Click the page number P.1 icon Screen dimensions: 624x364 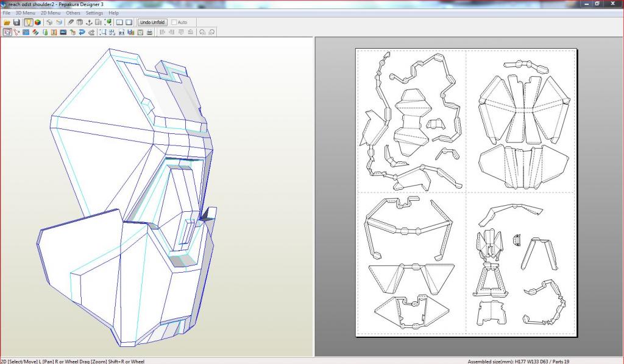[121, 32]
